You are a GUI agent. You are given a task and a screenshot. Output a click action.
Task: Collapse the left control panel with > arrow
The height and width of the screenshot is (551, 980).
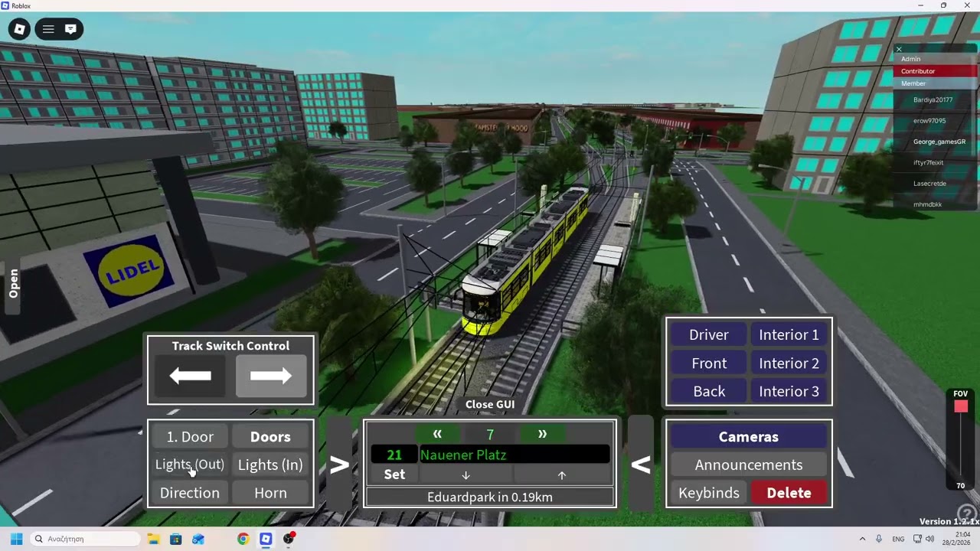(339, 464)
